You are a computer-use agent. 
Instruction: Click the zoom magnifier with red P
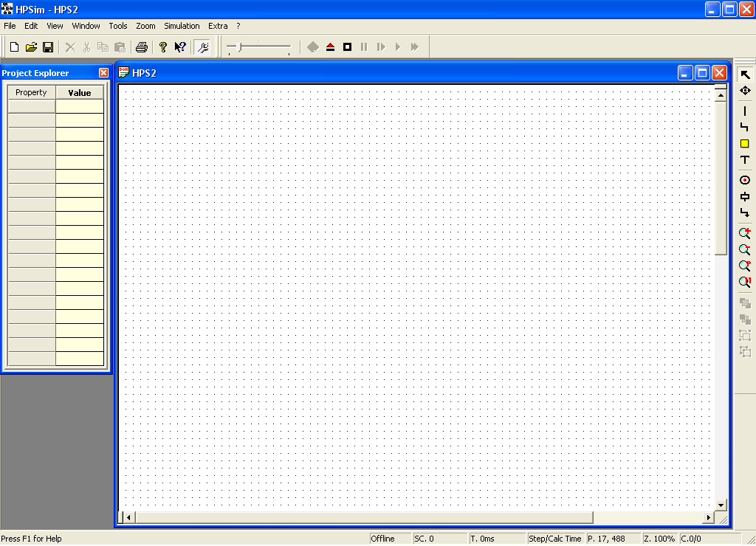(x=745, y=266)
